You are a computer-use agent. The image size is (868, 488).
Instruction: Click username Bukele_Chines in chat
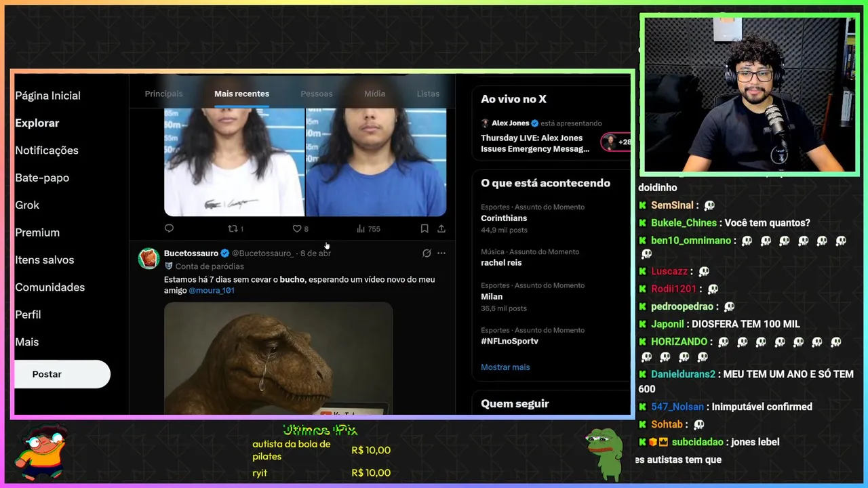click(684, 223)
